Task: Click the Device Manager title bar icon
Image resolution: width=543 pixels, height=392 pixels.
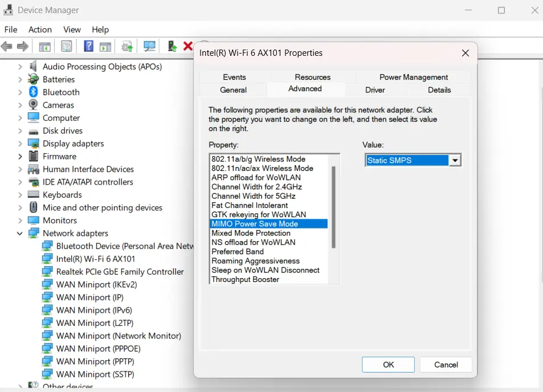Action: (9, 10)
